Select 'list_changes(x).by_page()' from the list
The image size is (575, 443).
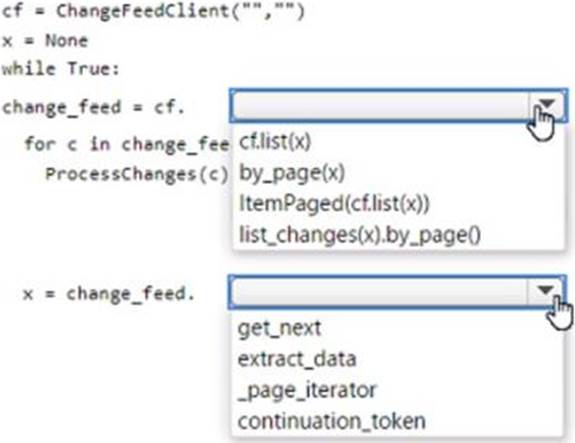pyautogui.click(x=360, y=235)
